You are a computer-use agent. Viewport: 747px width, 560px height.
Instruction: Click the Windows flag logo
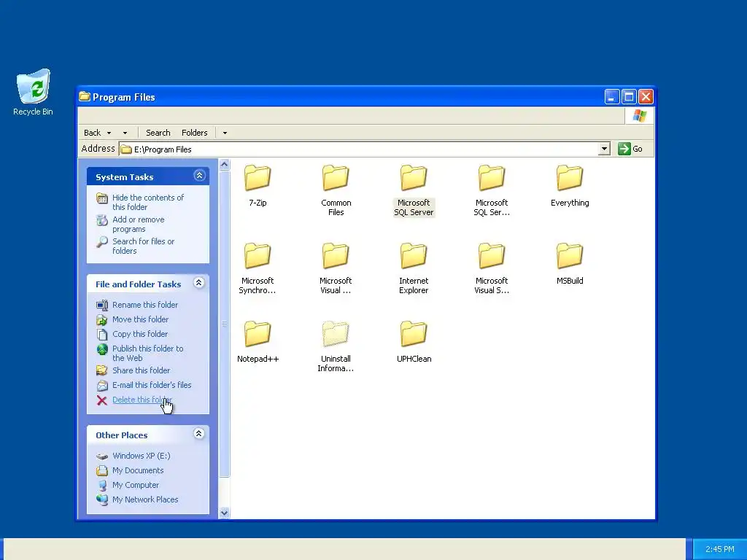(639, 116)
